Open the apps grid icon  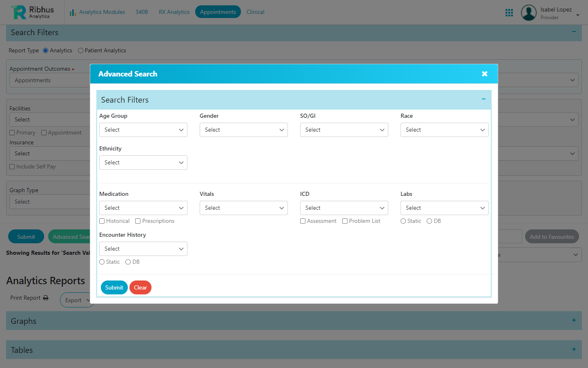pos(509,13)
